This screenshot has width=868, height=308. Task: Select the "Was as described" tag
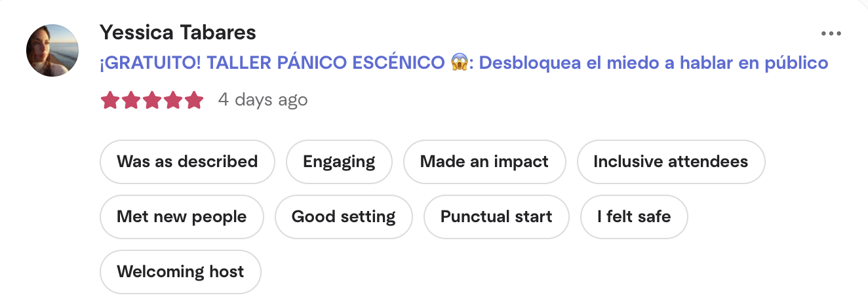click(187, 162)
